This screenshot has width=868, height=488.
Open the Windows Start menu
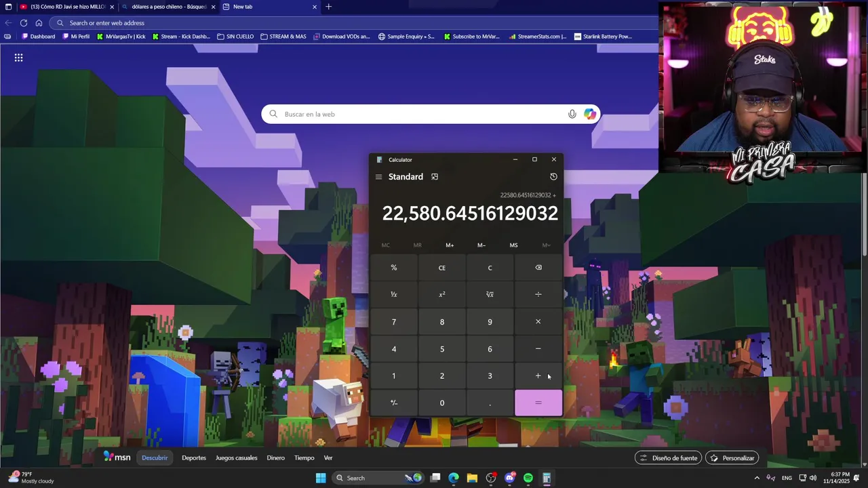click(x=321, y=478)
